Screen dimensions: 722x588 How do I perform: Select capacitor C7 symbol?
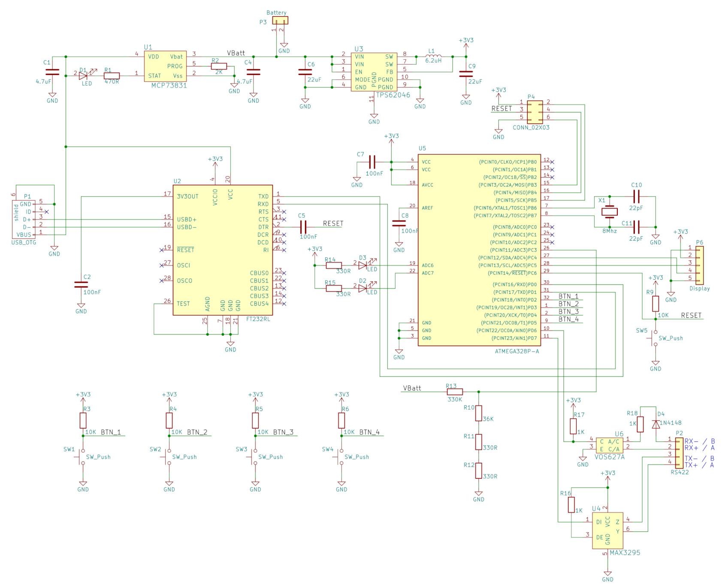(372, 162)
